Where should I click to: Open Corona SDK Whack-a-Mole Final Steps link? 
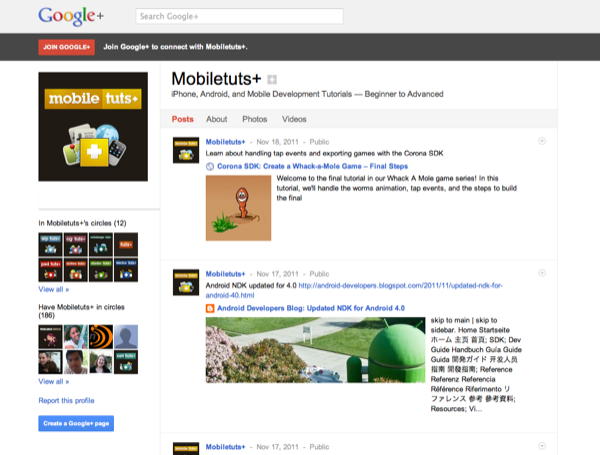coord(312,166)
